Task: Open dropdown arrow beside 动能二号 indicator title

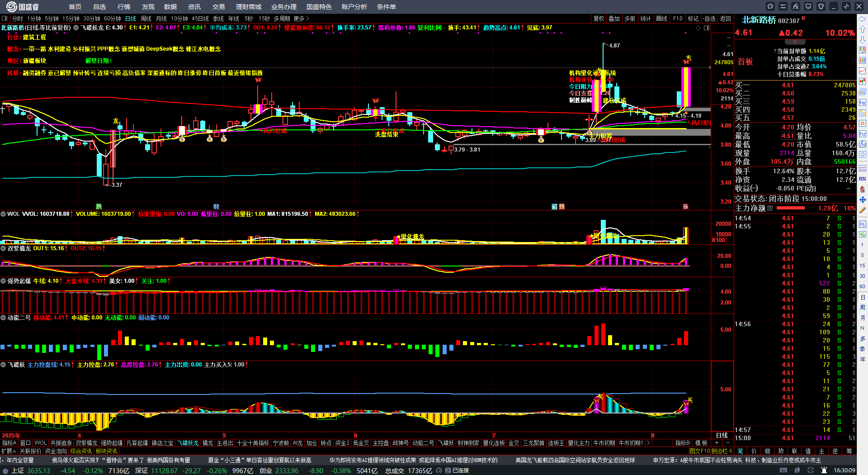Action: click(x=3, y=318)
